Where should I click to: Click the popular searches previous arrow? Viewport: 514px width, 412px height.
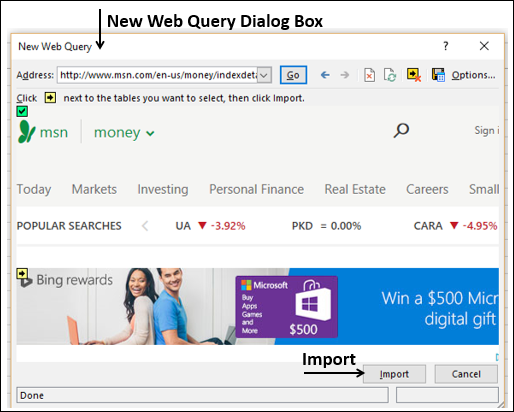pyautogui.click(x=145, y=226)
